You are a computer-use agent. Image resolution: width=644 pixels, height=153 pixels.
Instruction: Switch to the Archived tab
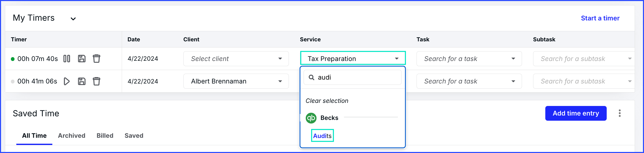pos(71,136)
